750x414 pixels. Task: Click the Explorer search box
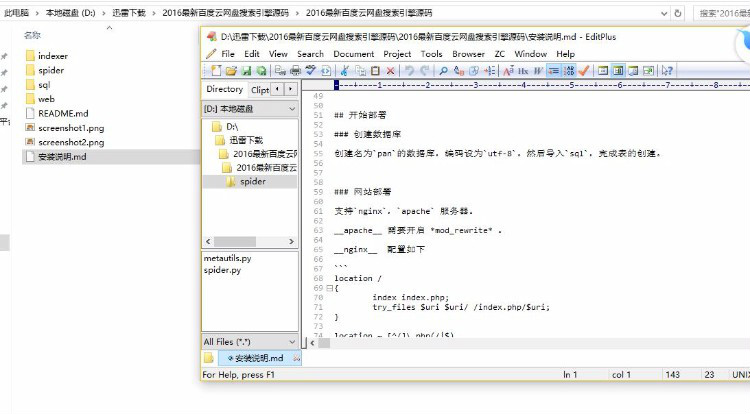point(722,13)
